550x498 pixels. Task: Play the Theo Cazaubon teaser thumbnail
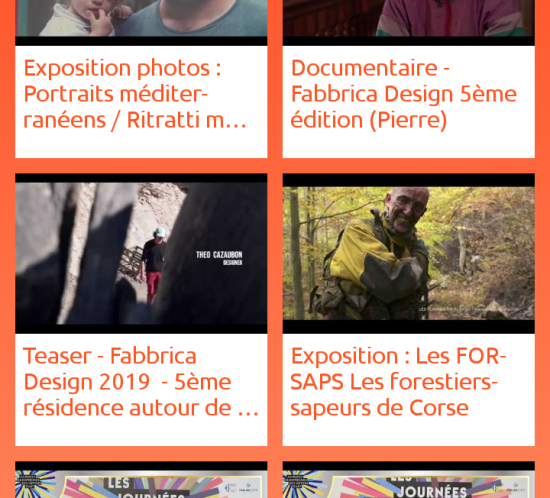[141, 253]
